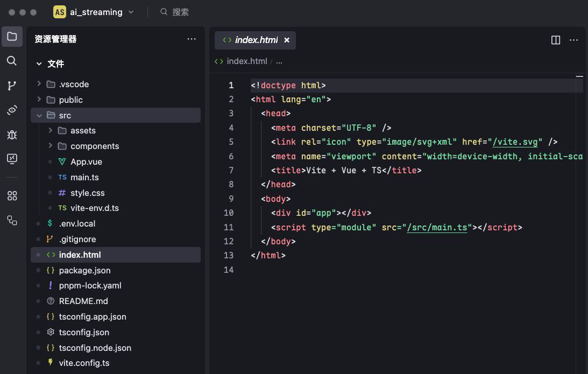Screen dimensions: 588x374
Task: Click the index.html breadcrumb item
Action: 246,61
